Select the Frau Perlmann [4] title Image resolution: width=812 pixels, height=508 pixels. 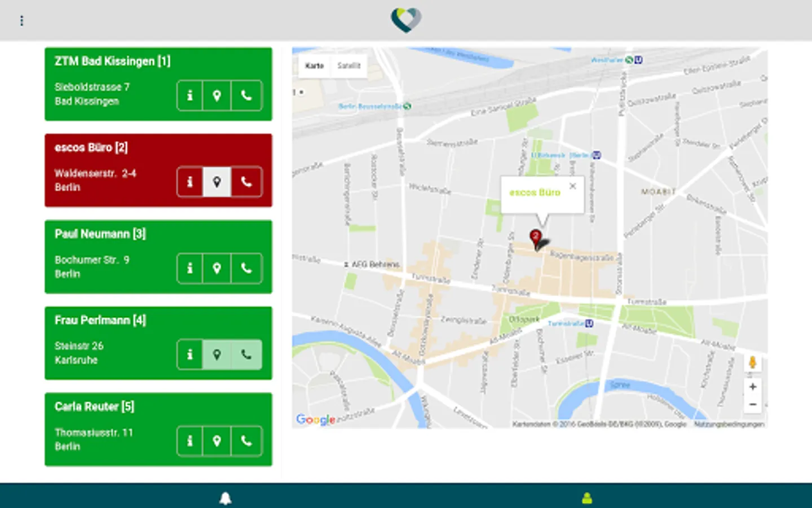100,320
